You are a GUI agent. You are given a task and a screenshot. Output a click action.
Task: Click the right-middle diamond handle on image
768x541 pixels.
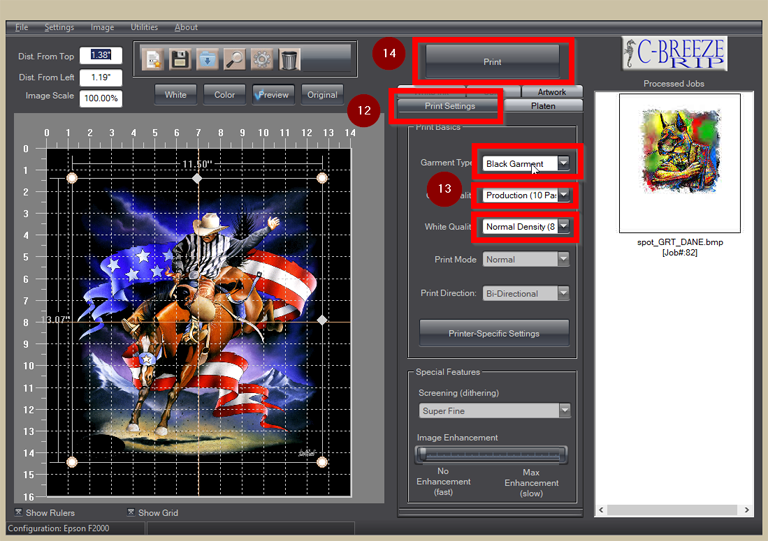point(322,320)
